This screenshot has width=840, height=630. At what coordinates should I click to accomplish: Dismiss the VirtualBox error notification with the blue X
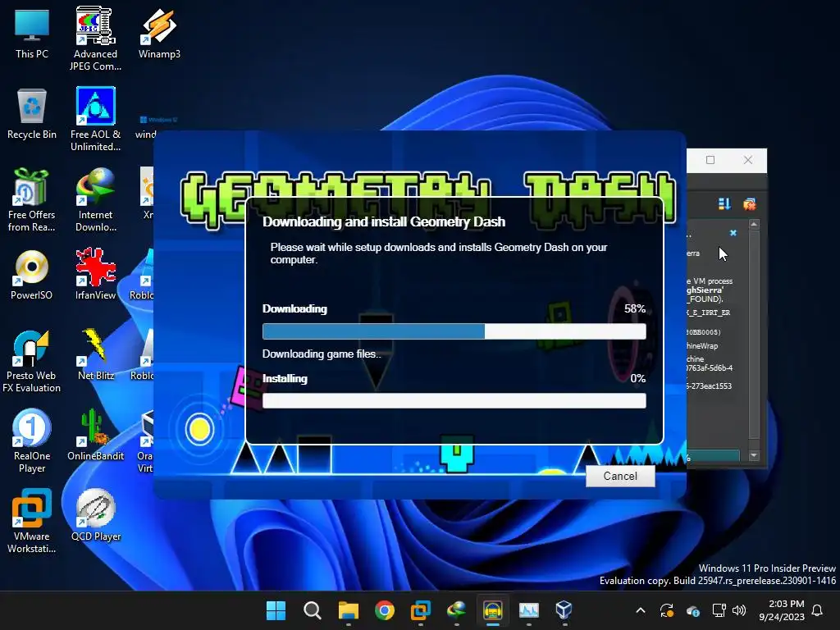tap(733, 232)
